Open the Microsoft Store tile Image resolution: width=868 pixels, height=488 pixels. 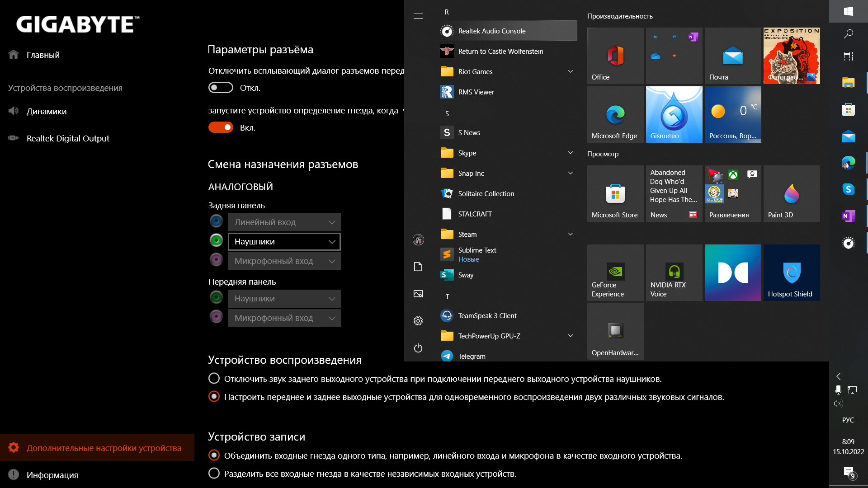point(615,193)
